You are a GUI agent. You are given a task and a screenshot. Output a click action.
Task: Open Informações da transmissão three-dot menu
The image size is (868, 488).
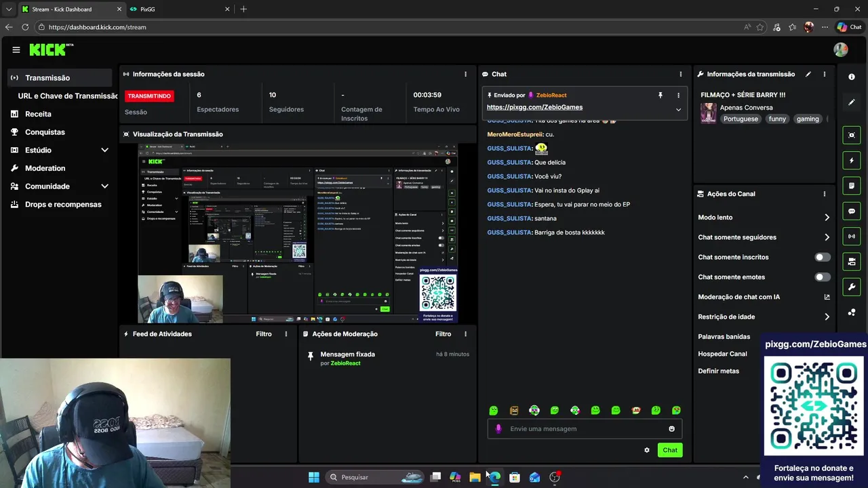click(825, 74)
